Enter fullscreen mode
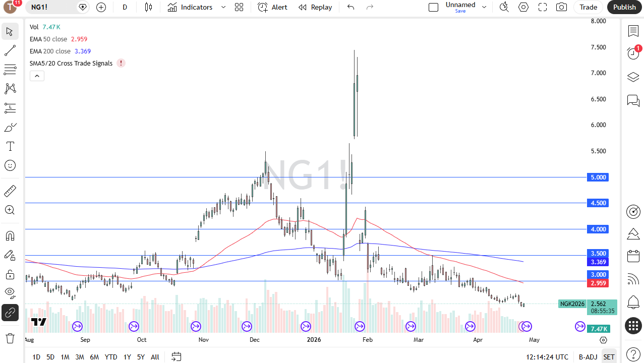 pos(543,7)
